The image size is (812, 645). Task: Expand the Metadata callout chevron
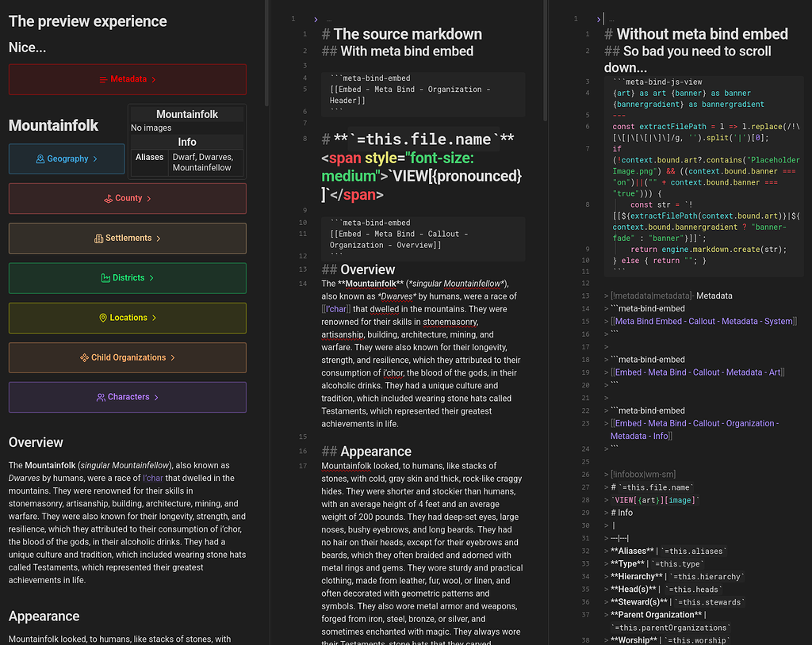click(154, 79)
